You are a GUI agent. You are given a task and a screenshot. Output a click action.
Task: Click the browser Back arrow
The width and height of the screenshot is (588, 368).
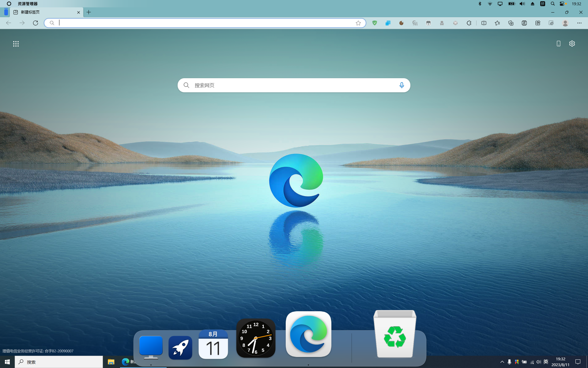[x=9, y=23]
